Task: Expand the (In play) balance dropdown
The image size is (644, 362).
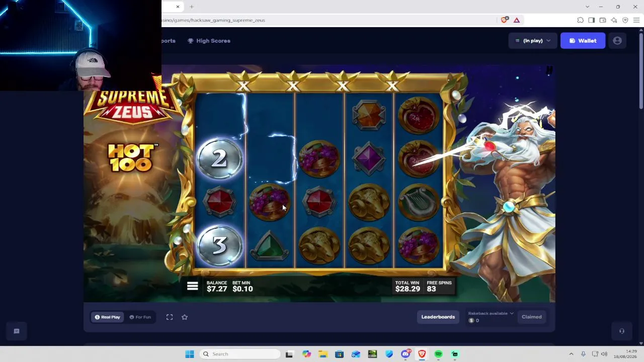Action: (x=533, y=41)
